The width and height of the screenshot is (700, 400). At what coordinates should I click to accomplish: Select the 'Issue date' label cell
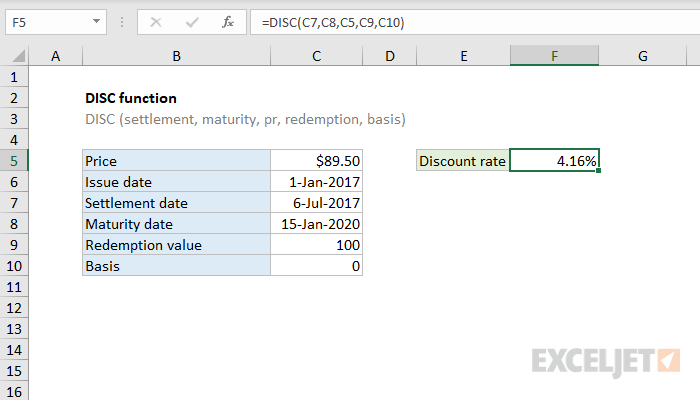click(x=176, y=182)
